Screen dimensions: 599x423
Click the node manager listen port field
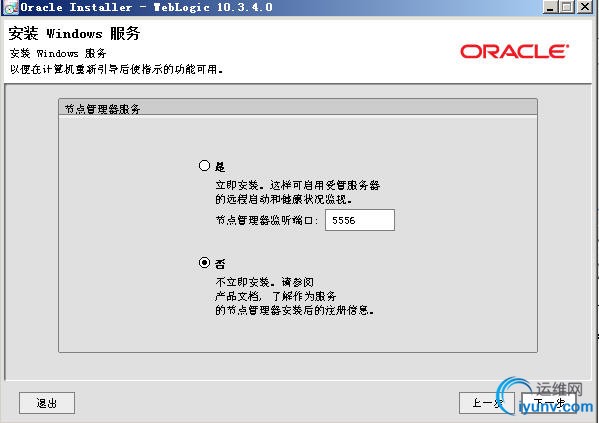pyautogui.click(x=359, y=220)
